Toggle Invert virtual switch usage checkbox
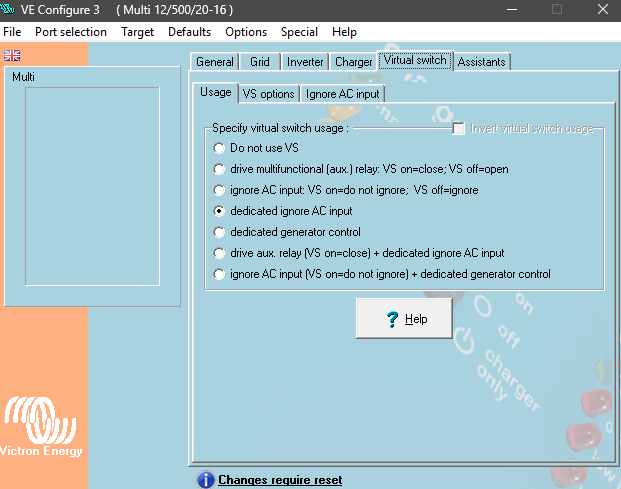 pos(459,129)
